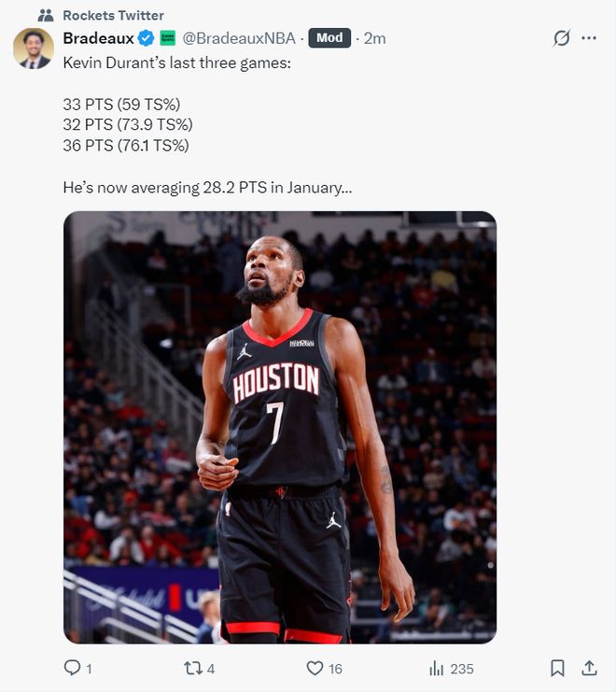The height and width of the screenshot is (692, 616).
Task: Open the 2m timestamp link
Action: tap(374, 38)
